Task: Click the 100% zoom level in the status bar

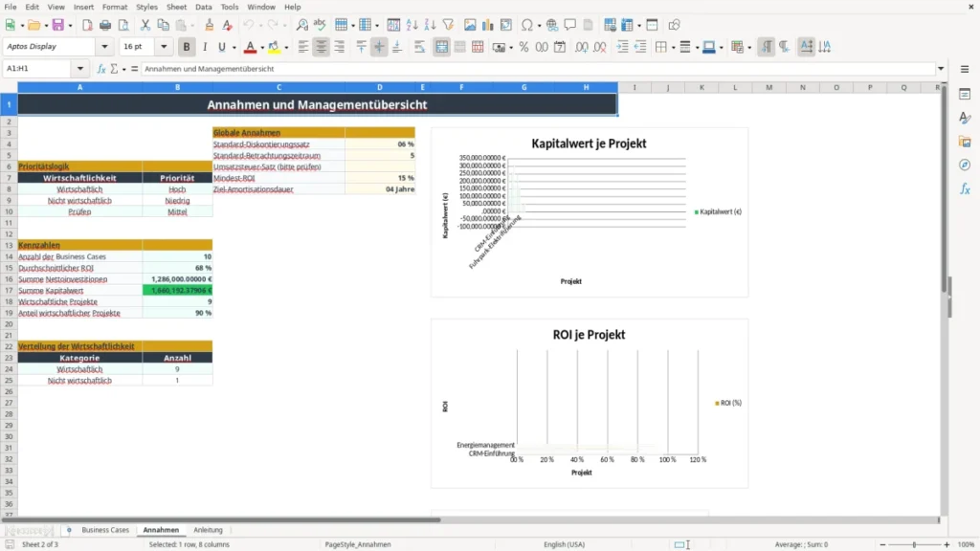Action: click(x=967, y=544)
